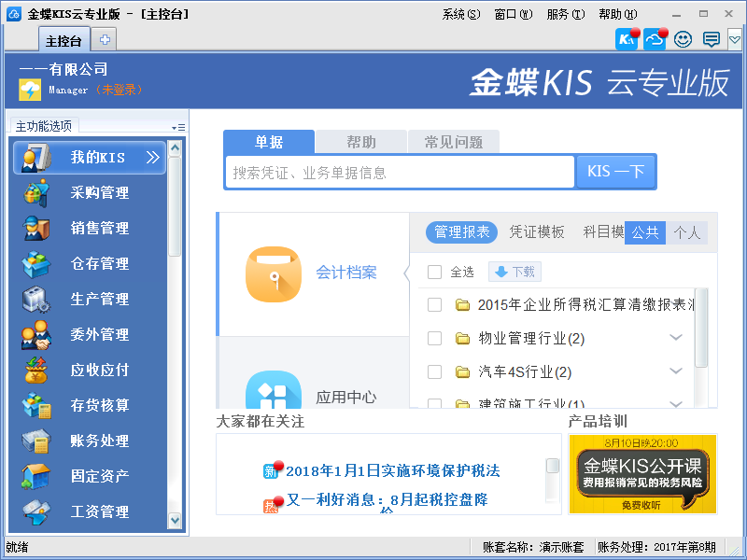Select the 个人 toggle option

[686, 232]
